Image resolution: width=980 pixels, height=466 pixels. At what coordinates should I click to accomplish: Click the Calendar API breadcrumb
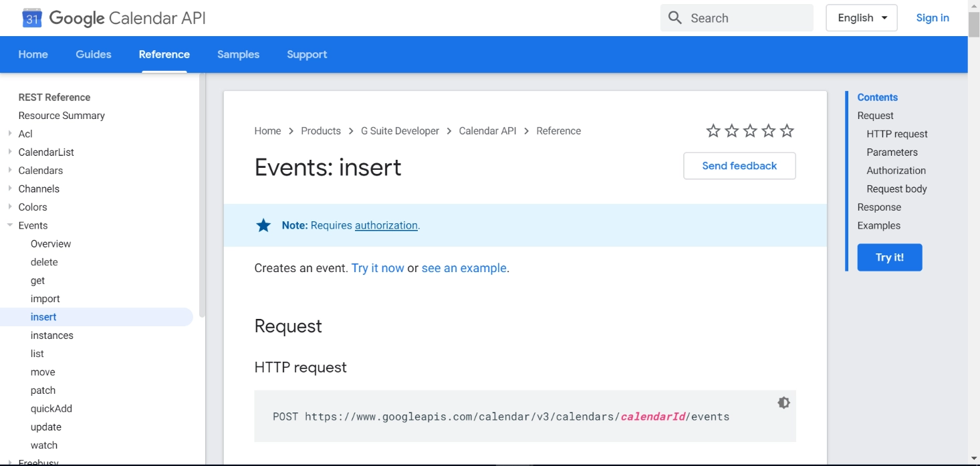tap(487, 131)
